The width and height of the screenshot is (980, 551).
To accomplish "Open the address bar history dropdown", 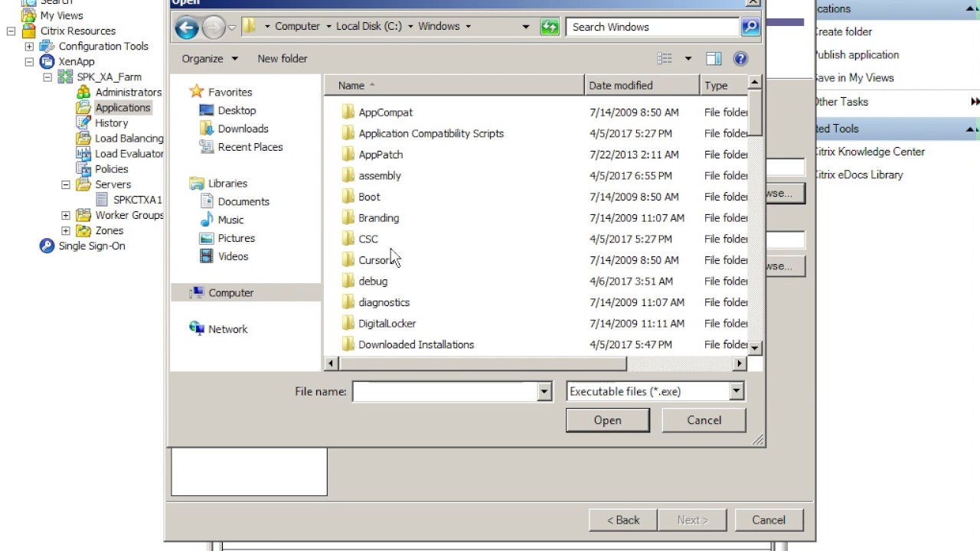I will coord(525,27).
